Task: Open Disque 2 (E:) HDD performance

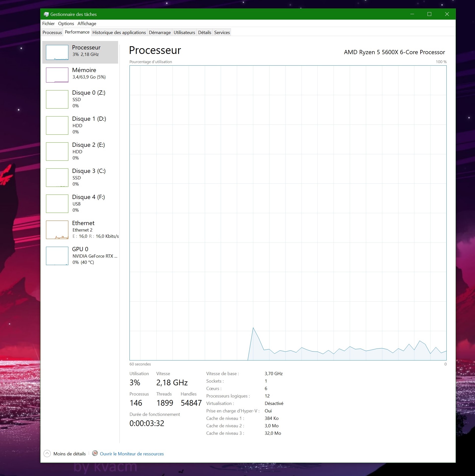Action: coord(80,151)
